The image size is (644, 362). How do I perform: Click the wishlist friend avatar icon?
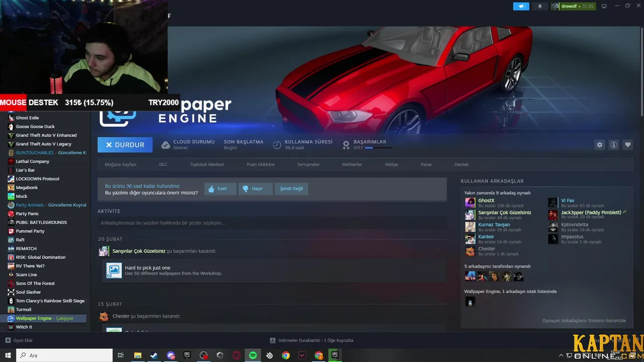470,301
